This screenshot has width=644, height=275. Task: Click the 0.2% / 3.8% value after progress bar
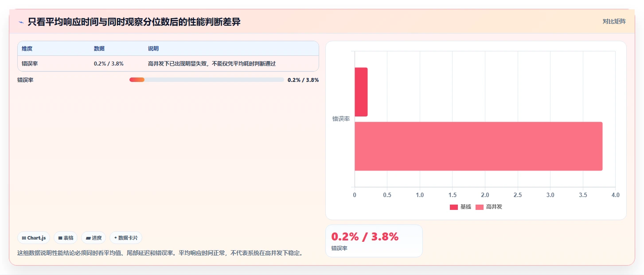(x=303, y=80)
